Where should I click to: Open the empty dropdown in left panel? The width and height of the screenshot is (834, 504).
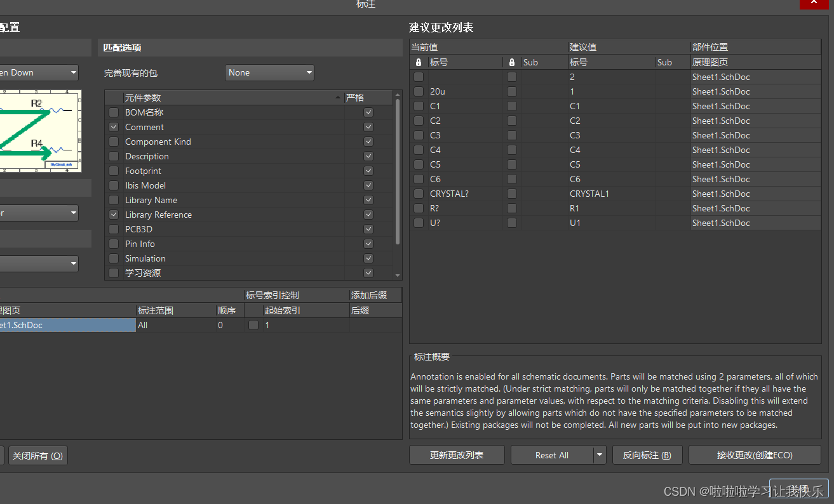(x=39, y=263)
